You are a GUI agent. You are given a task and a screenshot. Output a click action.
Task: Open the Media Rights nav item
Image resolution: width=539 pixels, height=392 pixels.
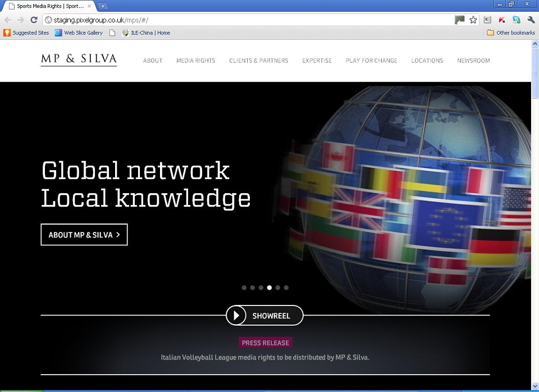click(195, 61)
